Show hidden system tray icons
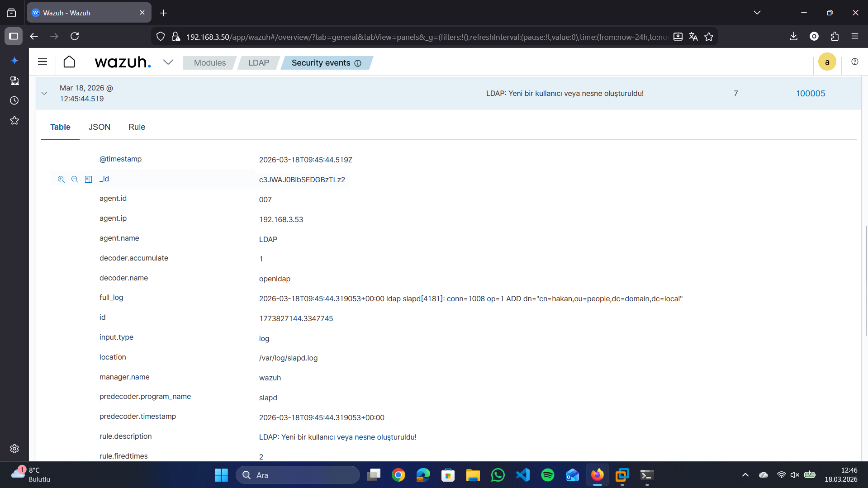Screen dimensions: 868x488 tap(745, 475)
